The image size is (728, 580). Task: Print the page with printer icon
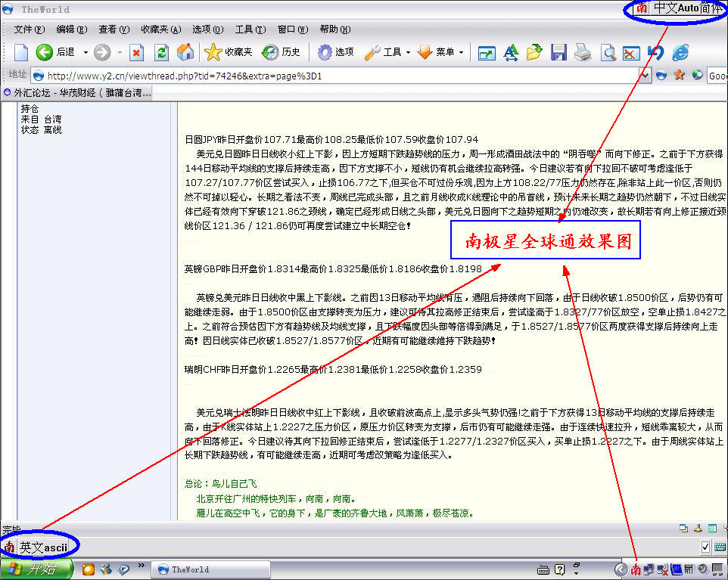[583, 52]
